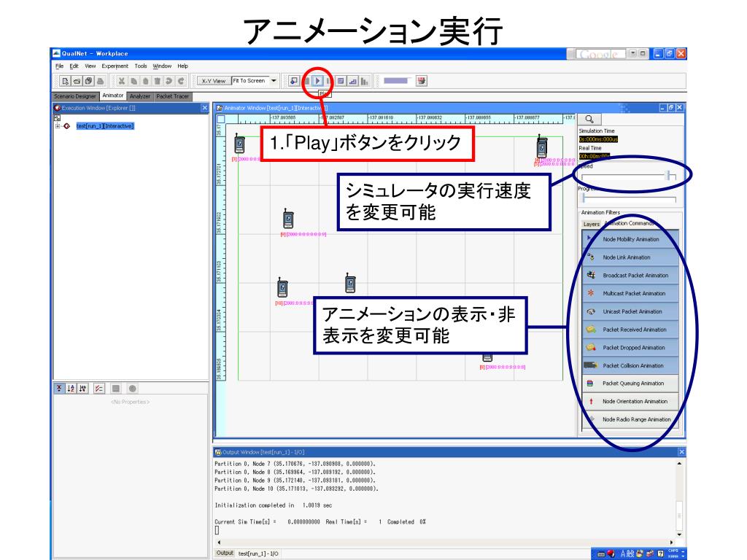Switch to the Scenario Designer tab
This screenshot has width=747, height=560.
(75, 96)
